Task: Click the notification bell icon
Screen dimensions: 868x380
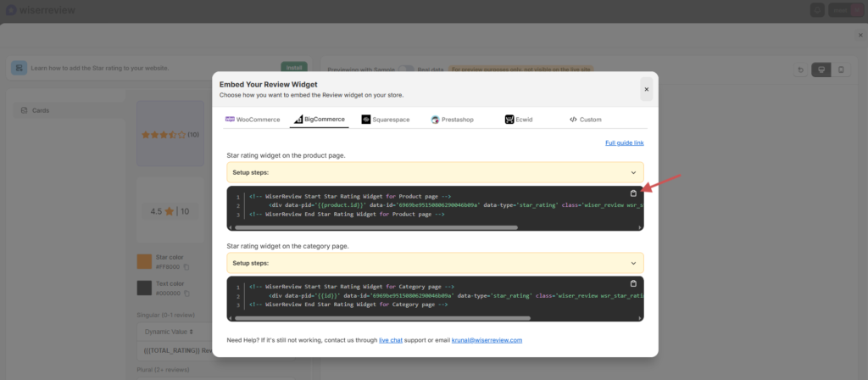Action: [x=816, y=10]
